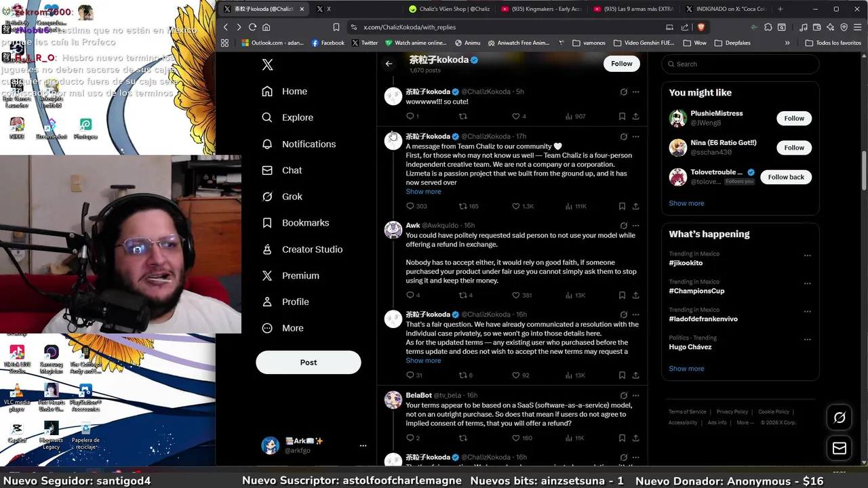Screen dimensions: 868x488
Task: Click the browser page vertical scrollbar
Action: click(864, 171)
